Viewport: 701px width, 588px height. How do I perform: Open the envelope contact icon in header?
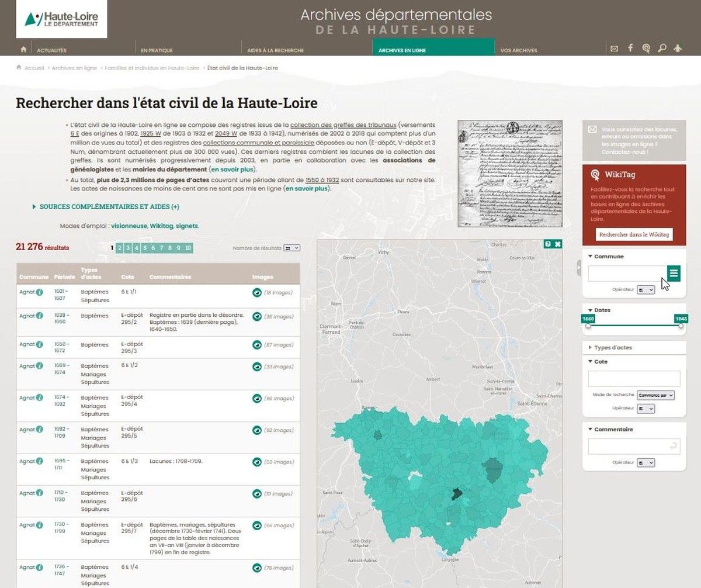[614, 49]
